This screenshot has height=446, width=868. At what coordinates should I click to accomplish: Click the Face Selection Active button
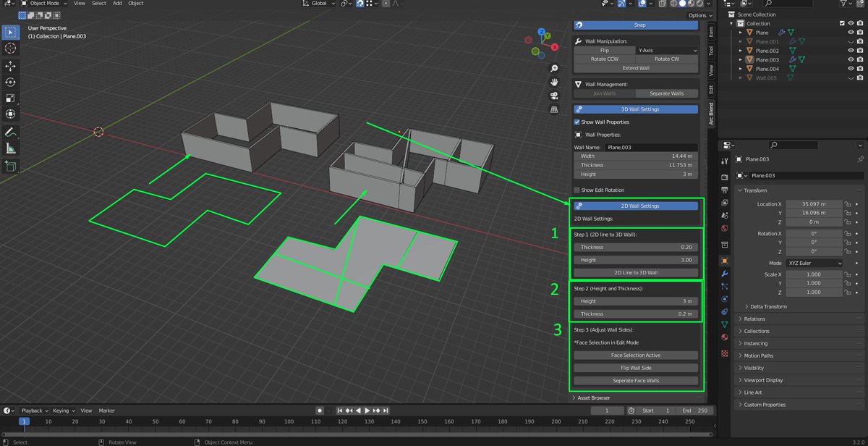pos(636,355)
